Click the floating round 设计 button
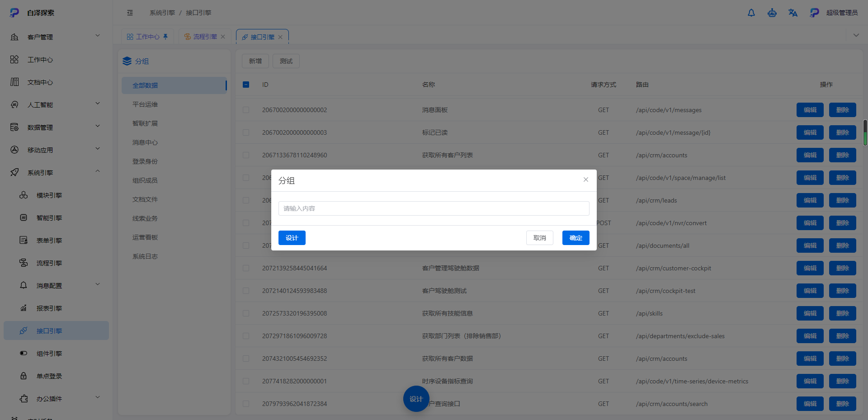868x420 pixels. pyautogui.click(x=416, y=399)
